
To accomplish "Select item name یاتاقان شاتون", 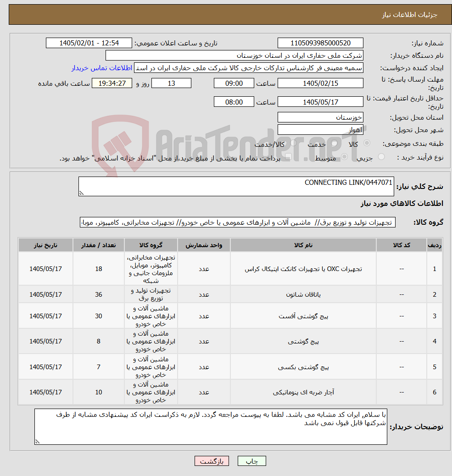I will (x=303, y=294).
